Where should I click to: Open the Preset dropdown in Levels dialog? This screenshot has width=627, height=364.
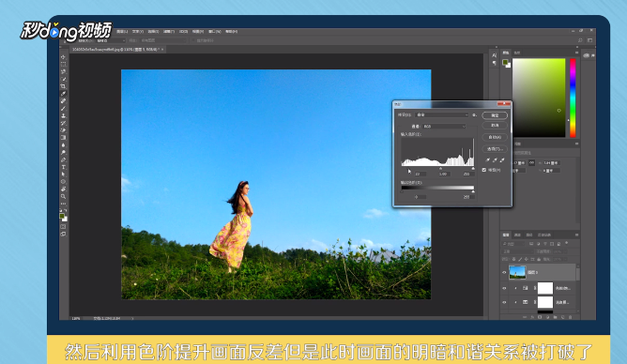[441, 115]
